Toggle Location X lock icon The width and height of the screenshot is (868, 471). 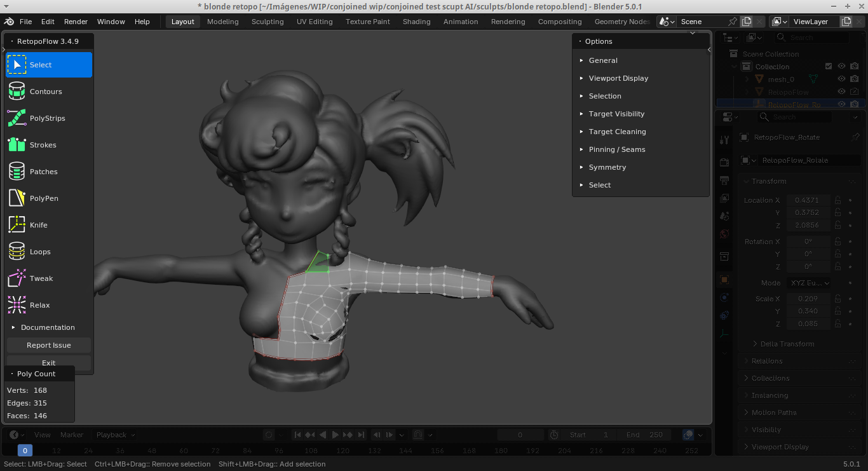click(x=838, y=200)
